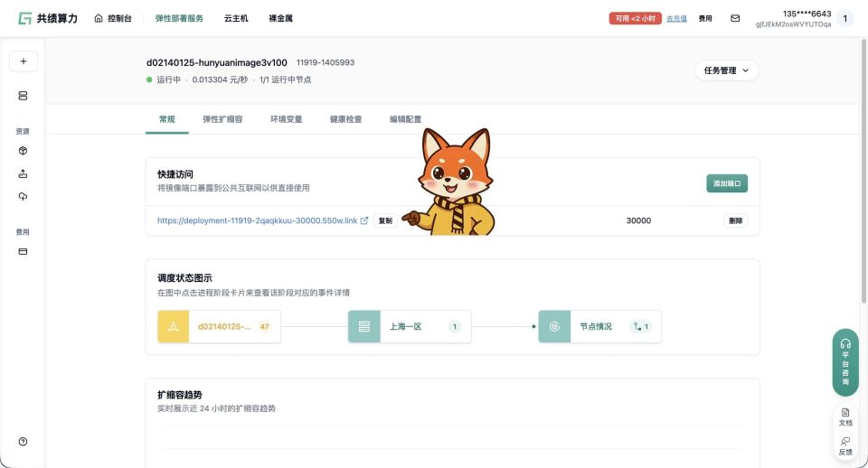
Task: Click the 节点情况 chip icon
Action: [554, 326]
